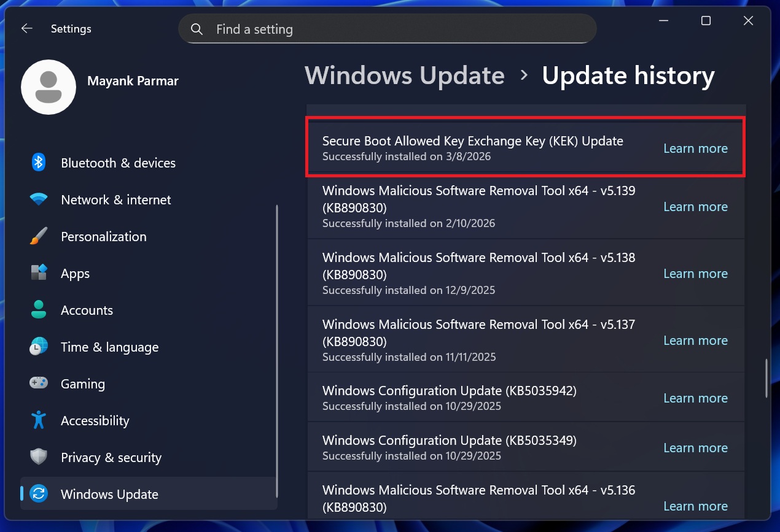This screenshot has width=780, height=532.
Task: Click the Accessibility sidebar icon
Action: 38,420
